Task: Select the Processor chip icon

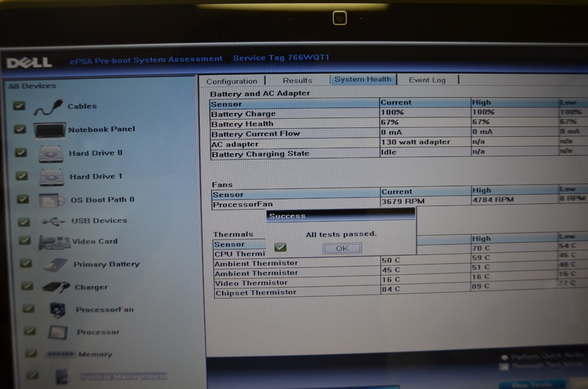Action: click(x=58, y=333)
